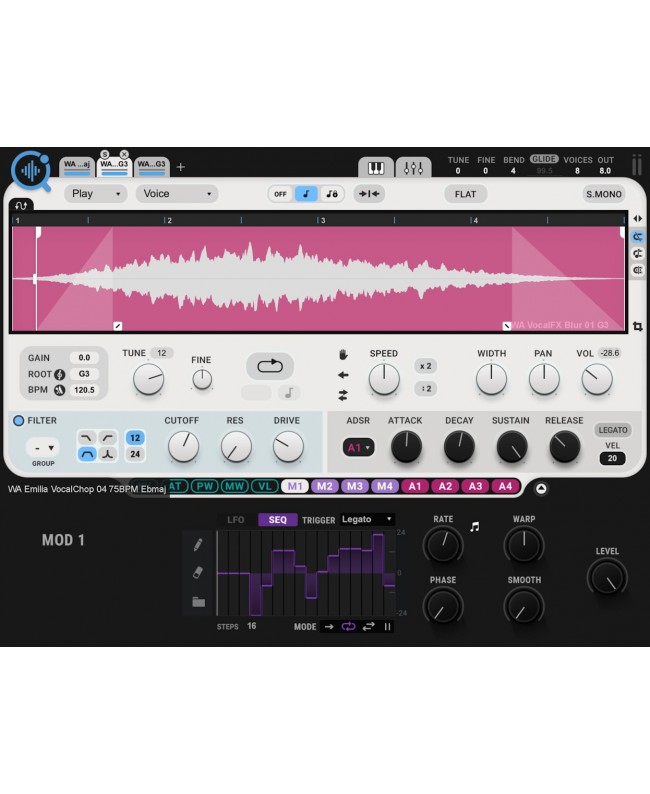Halve the speed with :2 button
Viewport: 650px width, 794px height.
click(426, 389)
